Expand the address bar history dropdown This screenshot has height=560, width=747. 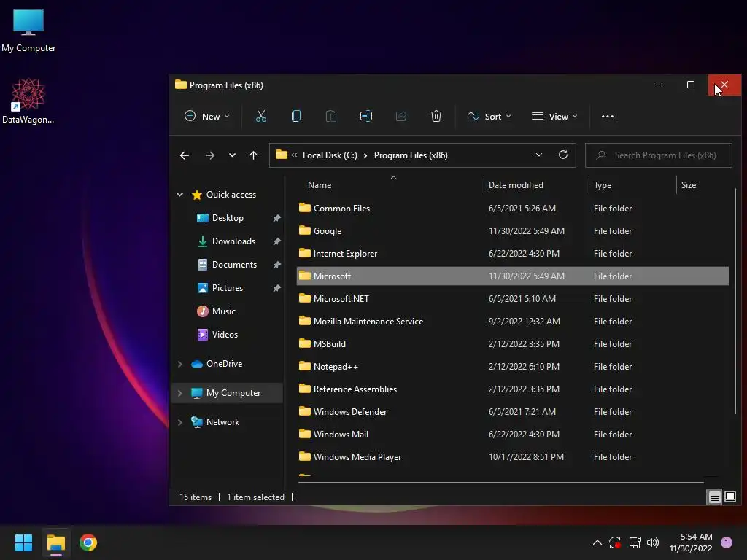click(x=539, y=155)
